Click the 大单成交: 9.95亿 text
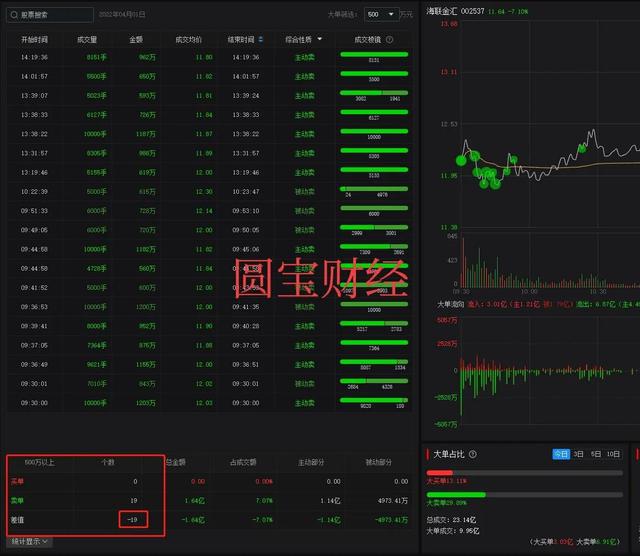The height and width of the screenshot is (556, 640). click(x=453, y=531)
